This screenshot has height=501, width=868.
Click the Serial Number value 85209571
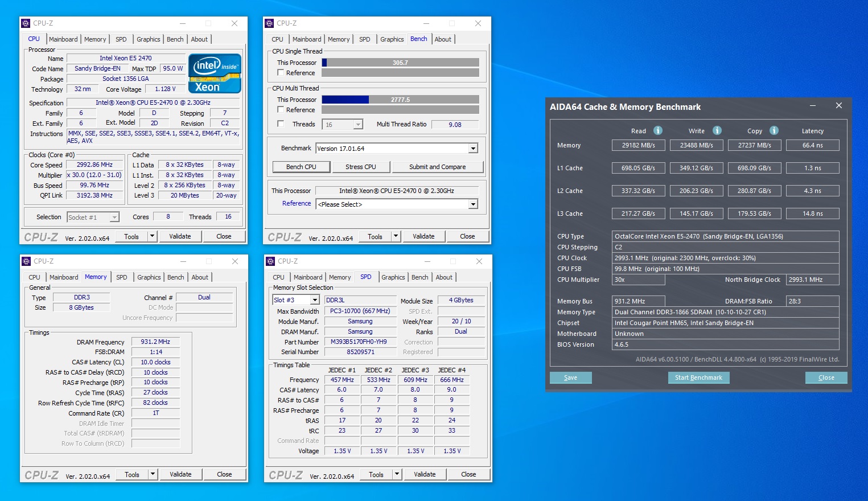pyautogui.click(x=360, y=352)
